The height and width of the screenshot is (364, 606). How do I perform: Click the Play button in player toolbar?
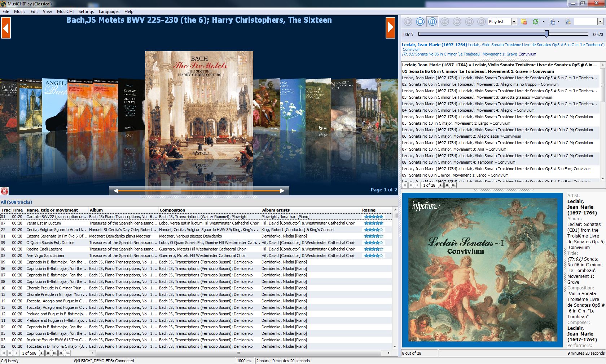[x=408, y=22]
